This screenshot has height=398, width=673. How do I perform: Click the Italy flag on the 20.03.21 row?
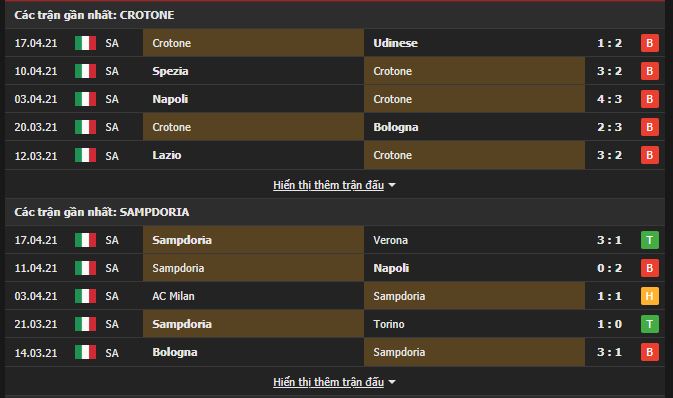coord(85,127)
